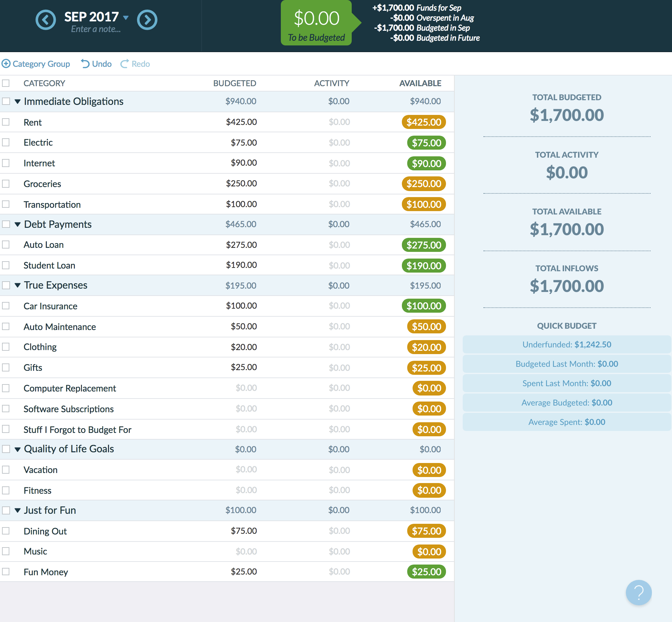Collapse the Quality of Life Goals group
The height and width of the screenshot is (622, 672).
point(18,450)
